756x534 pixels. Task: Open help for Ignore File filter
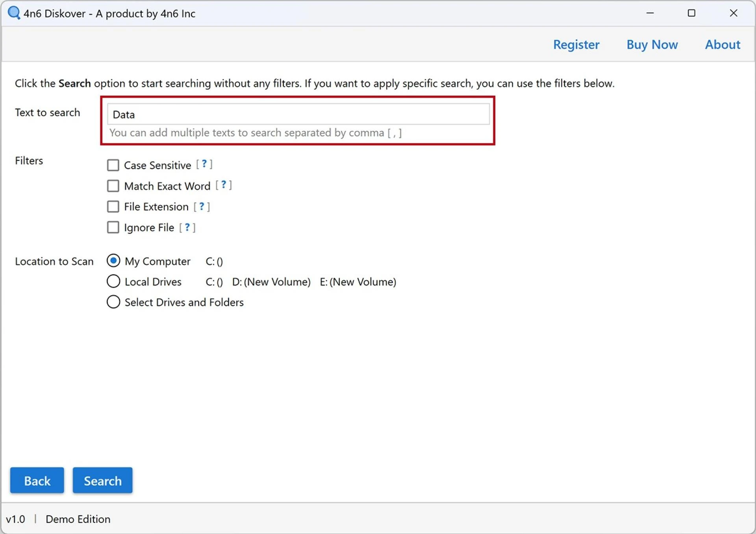tap(187, 227)
